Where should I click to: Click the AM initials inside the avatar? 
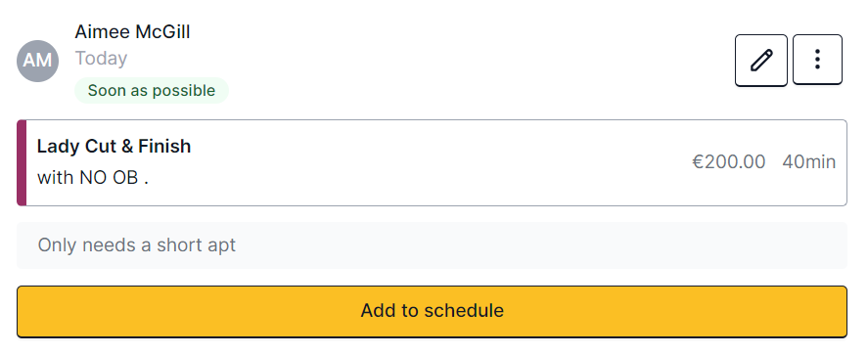pos(37,61)
